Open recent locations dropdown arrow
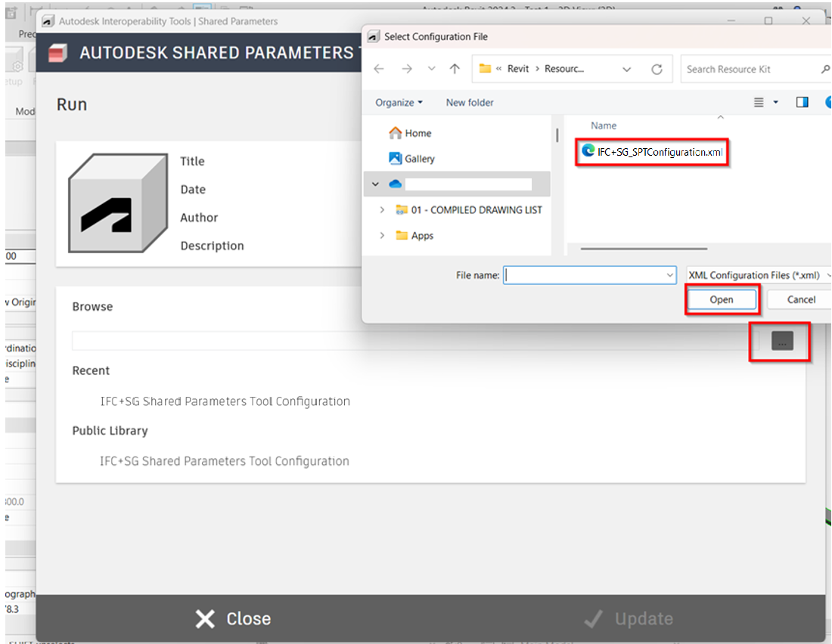The image size is (832, 644). pos(431,69)
